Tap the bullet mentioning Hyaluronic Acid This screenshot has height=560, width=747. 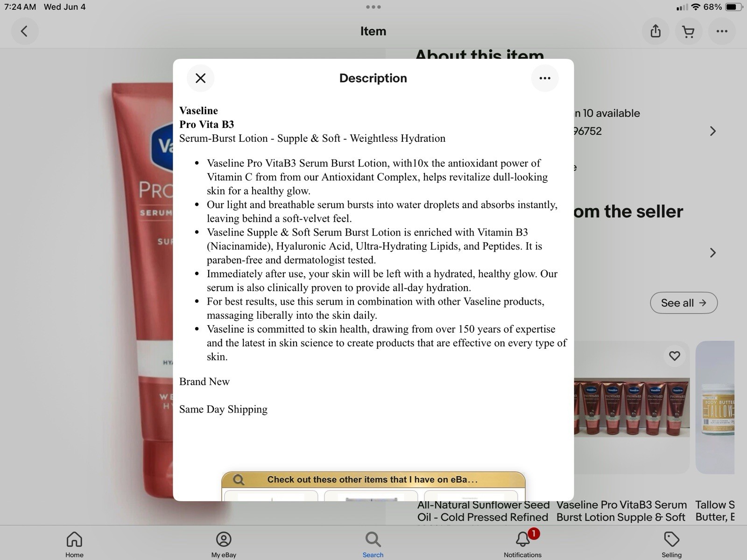(x=374, y=246)
